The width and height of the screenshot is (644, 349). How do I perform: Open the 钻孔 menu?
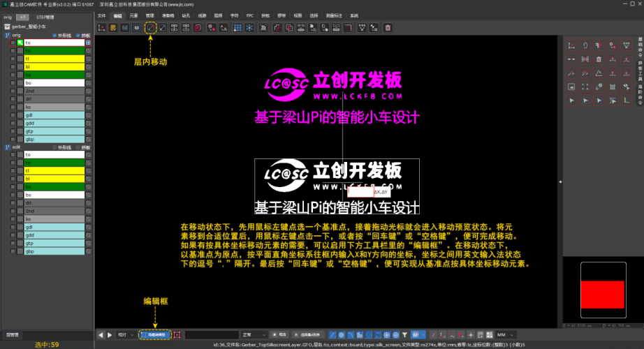click(186, 16)
